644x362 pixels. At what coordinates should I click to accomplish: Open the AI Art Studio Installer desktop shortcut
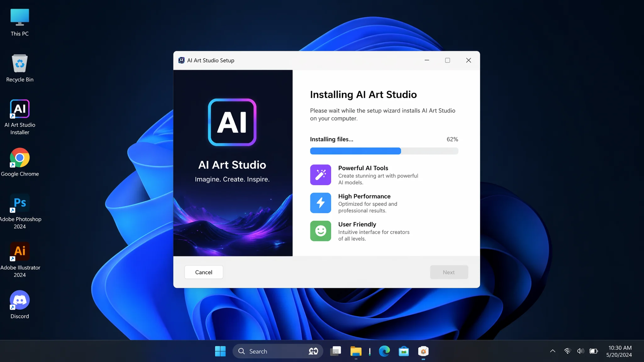point(20,117)
